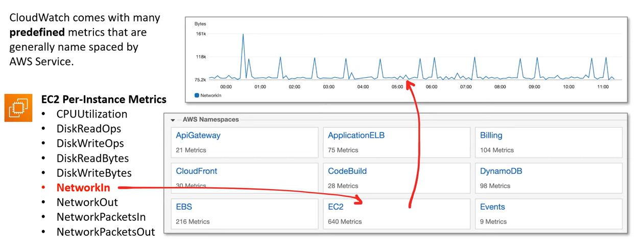Image resolution: width=644 pixels, height=249 pixels.
Task: Click the NetworkIn legend label in chart
Action: pyautogui.click(x=211, y=96)
